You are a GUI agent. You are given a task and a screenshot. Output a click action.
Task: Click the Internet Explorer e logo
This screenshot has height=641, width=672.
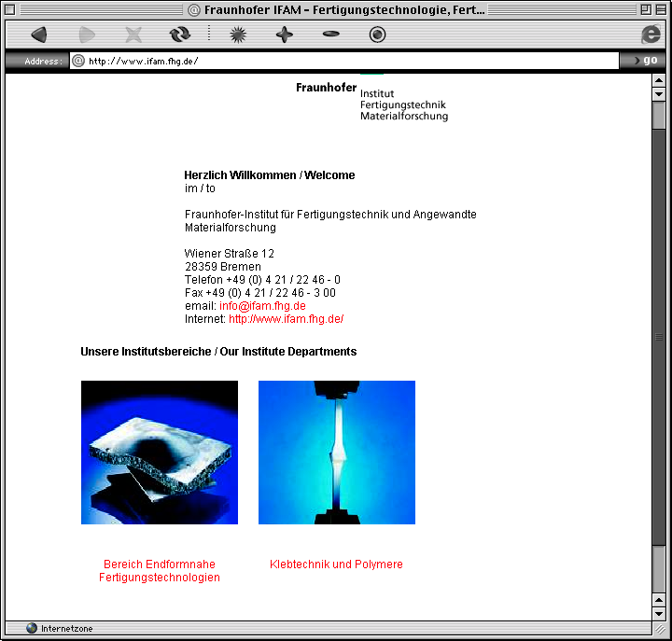(651, 35)
